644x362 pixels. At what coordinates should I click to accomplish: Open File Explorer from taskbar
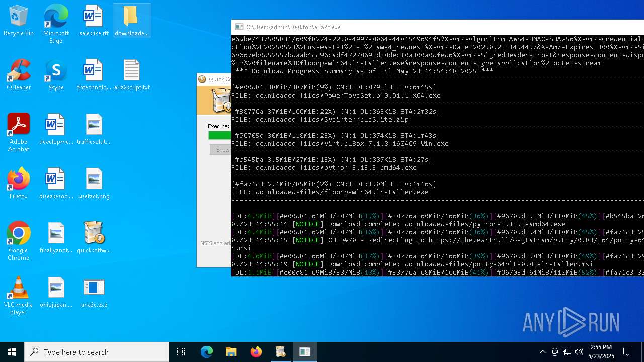[x=231, y=352]
